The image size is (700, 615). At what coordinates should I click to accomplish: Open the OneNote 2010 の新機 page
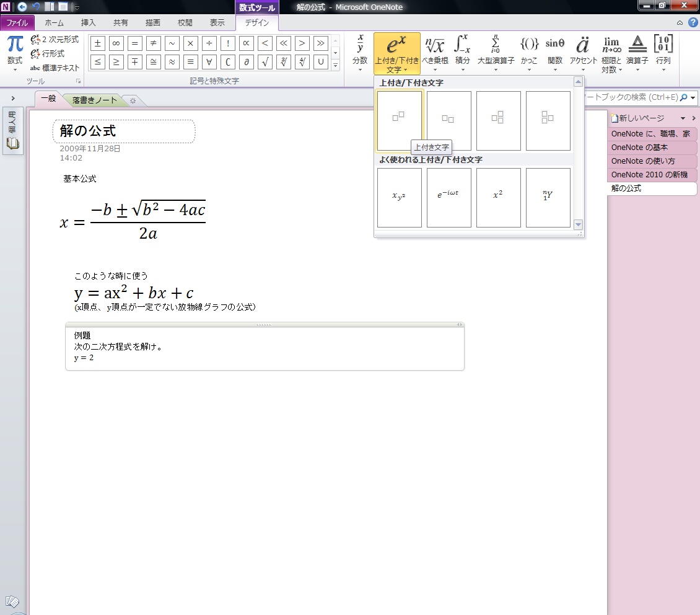pyautogui.click(x=652, y=175)
